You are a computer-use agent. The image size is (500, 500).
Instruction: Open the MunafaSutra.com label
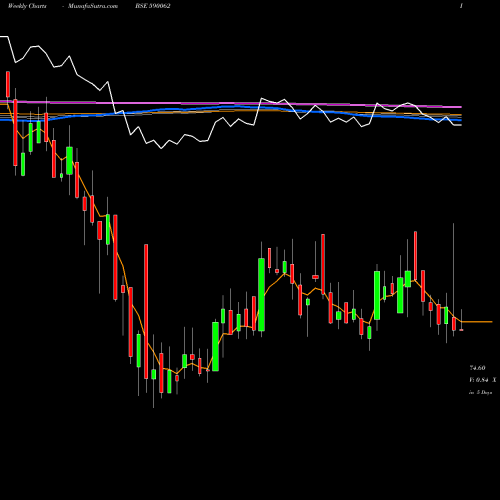(93, 6)
